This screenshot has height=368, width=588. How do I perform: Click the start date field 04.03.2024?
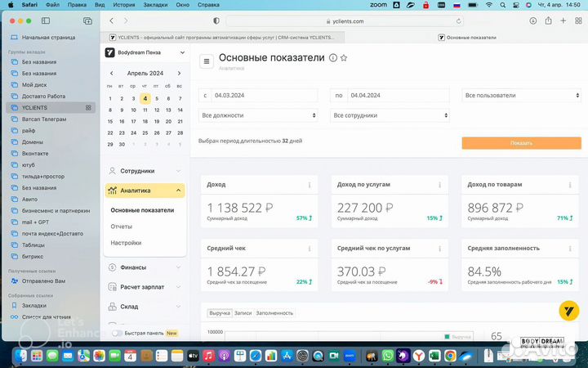(265, 96)
